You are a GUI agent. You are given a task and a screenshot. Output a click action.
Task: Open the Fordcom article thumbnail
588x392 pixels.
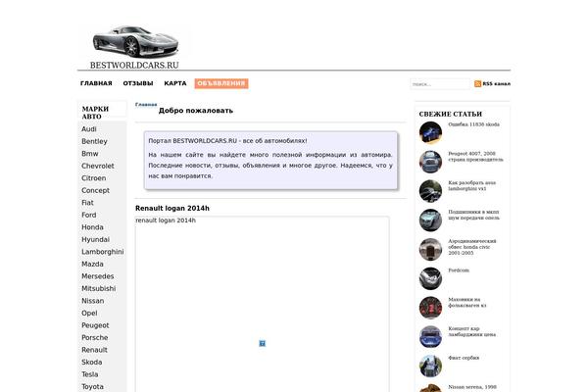[430, 278]
